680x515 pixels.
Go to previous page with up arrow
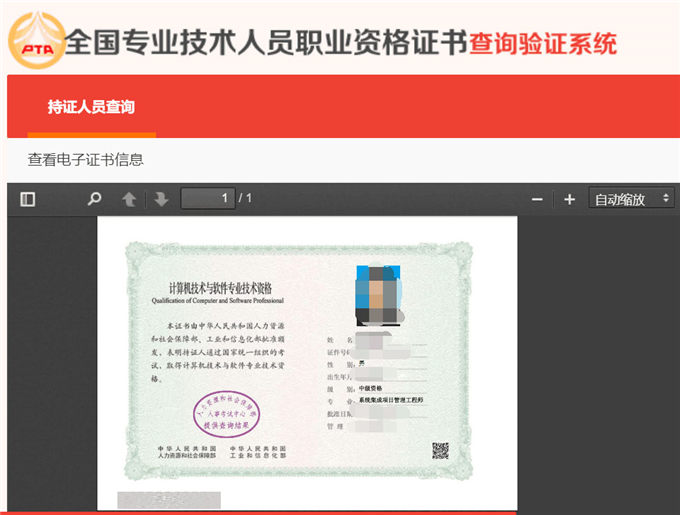coord(128,199)
